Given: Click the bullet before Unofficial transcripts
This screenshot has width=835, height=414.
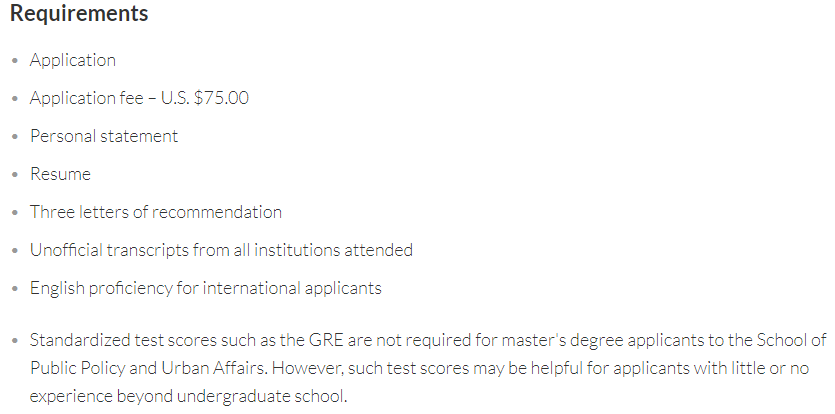Looking at the screenshot, I should click(15, 250).
